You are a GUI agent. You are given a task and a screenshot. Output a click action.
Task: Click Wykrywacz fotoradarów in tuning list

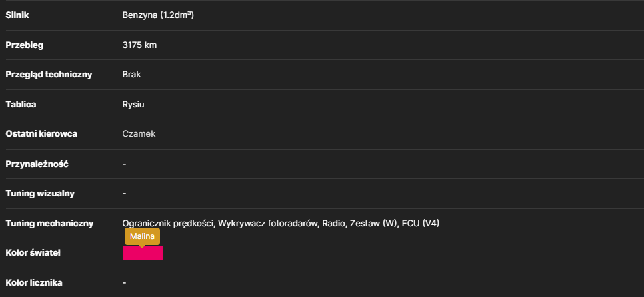point(268,224)
